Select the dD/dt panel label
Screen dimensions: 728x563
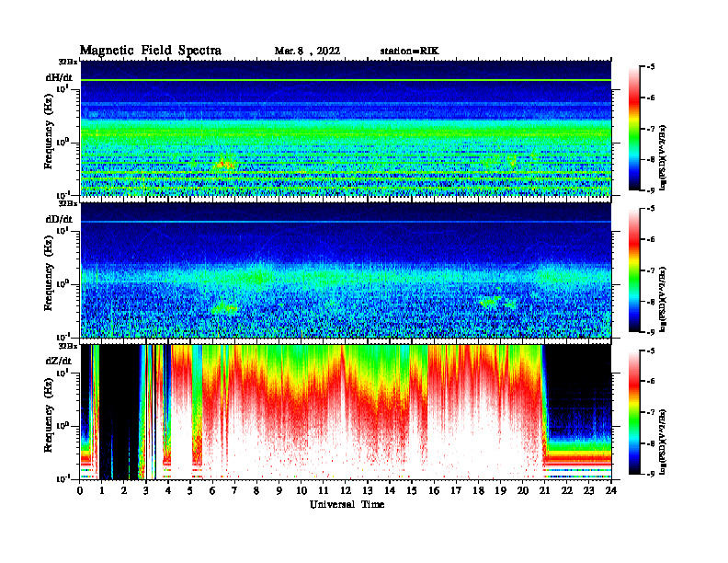pyautogui.click(x=59, y=219)
